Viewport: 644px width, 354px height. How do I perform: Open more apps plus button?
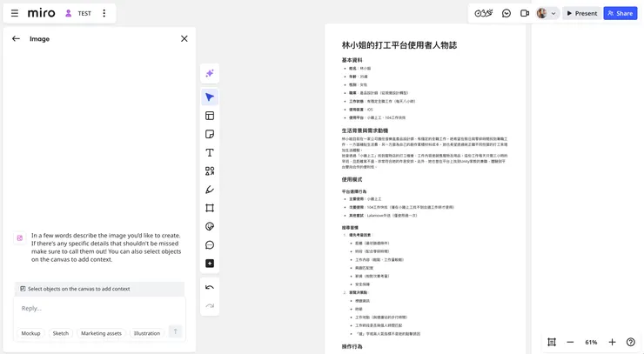(210, 264)
